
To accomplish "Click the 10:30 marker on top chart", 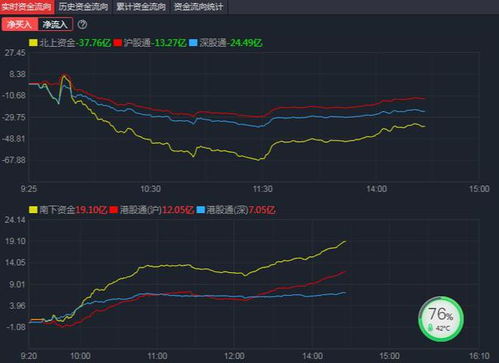I will tap(150, 189).
